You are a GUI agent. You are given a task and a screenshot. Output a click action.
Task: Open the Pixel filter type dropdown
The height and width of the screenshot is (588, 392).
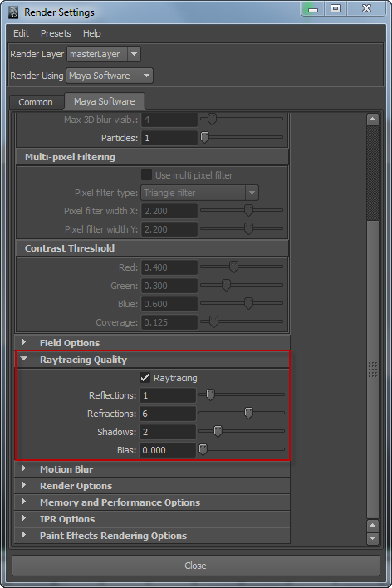199,193
